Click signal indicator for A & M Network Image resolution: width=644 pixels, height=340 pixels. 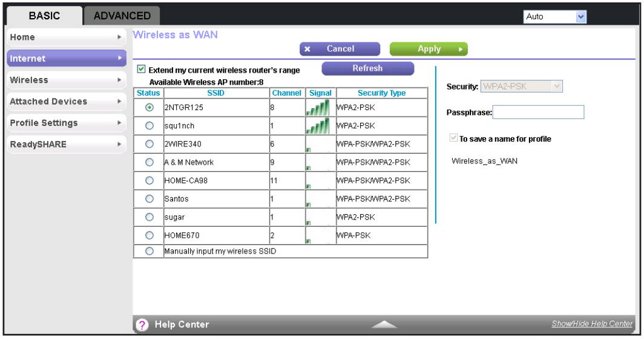point(309,168)
